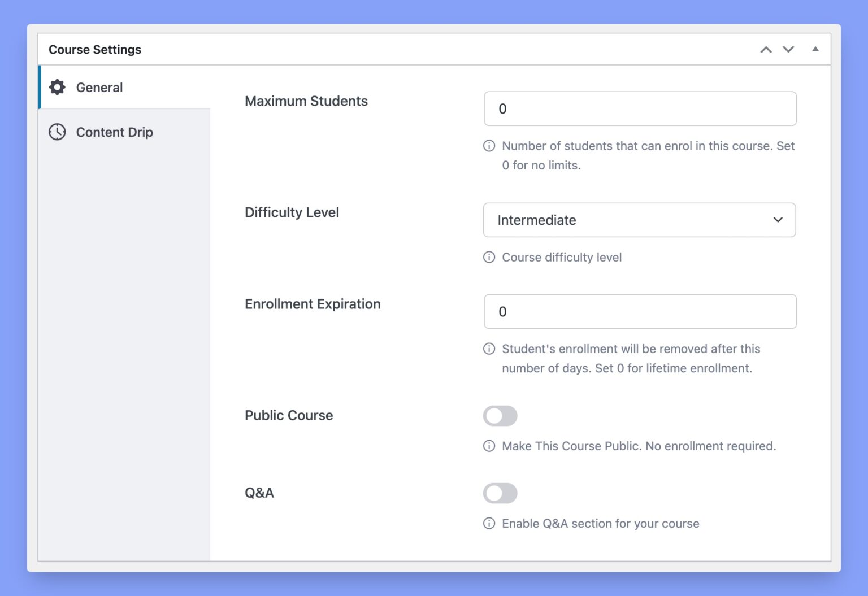
Task: Select the General tab
Action: 99,87
